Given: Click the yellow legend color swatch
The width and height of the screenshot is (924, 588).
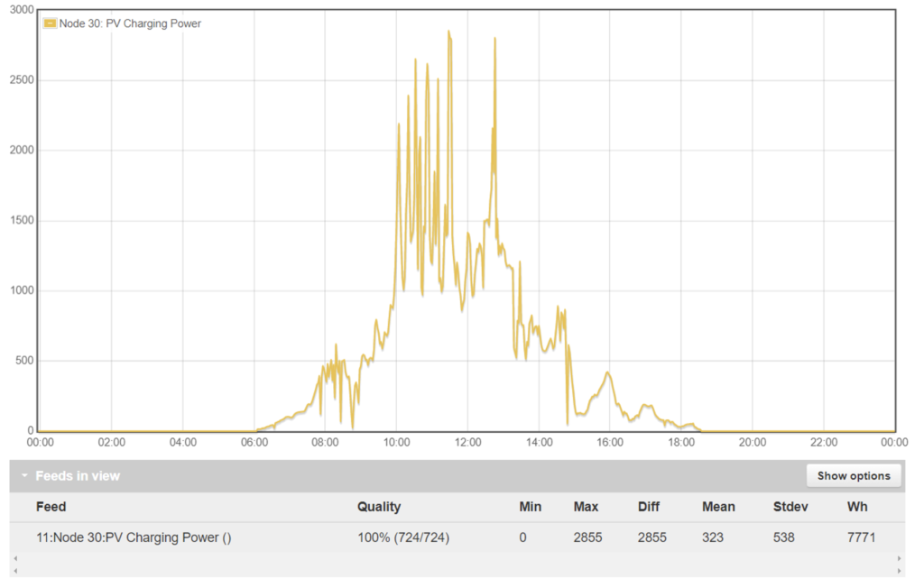Looking at the screenshot, I should pos(51,23).
